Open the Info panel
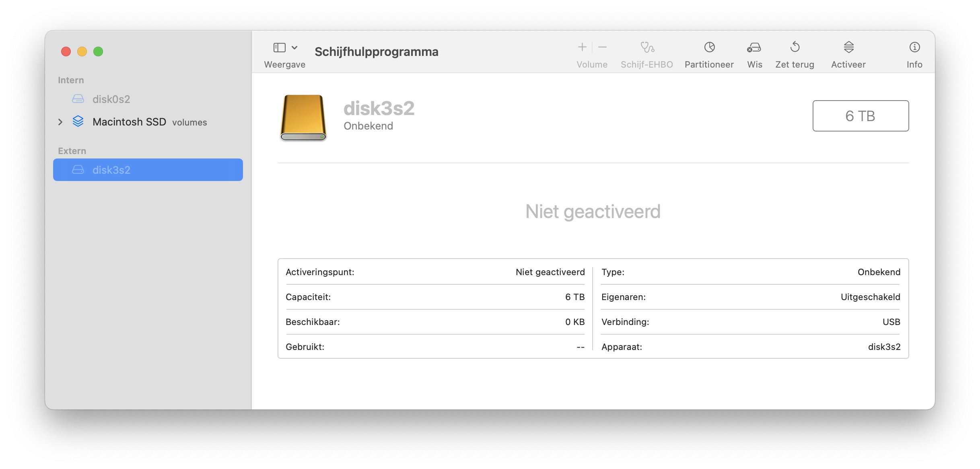 pyautogui.click(x=914, y=55)
